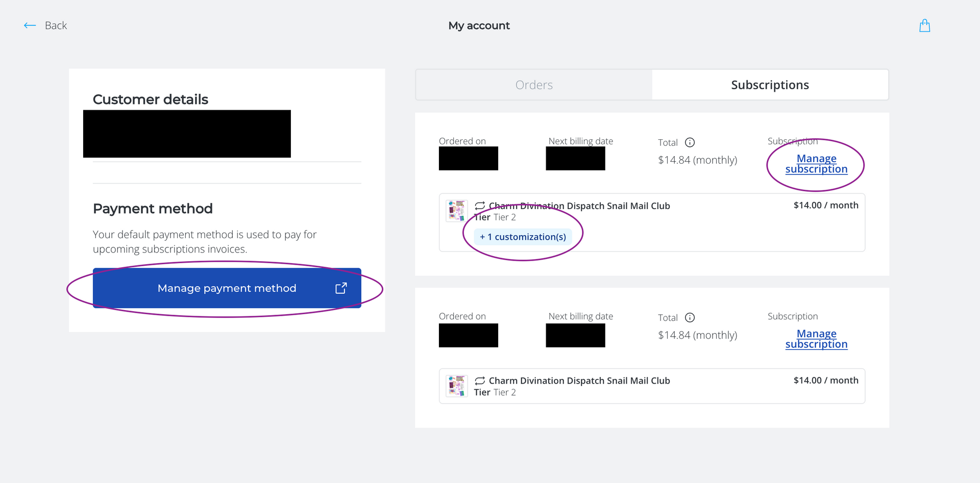
Task: Open first subscription's Manage subscription link
Action: tap(816, 164)
